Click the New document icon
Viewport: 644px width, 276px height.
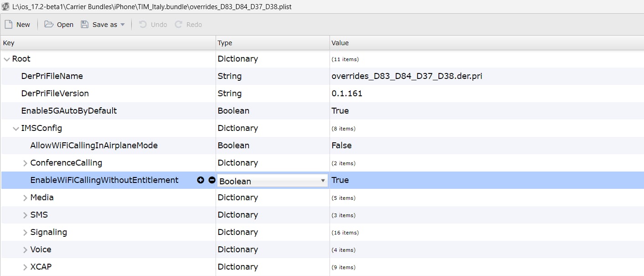tap(8, 24)
